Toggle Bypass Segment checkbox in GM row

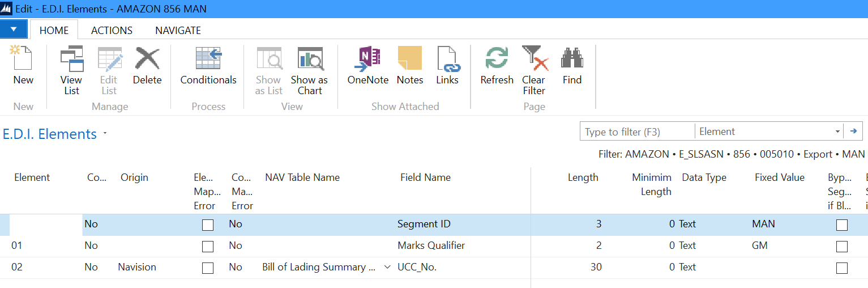pyautogui.click(x=841, y=247)
